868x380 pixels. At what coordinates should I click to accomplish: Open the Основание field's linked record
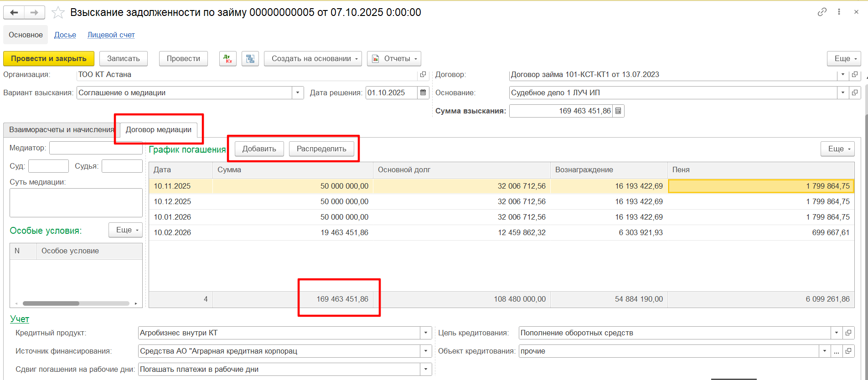click(x=855, y=92)
